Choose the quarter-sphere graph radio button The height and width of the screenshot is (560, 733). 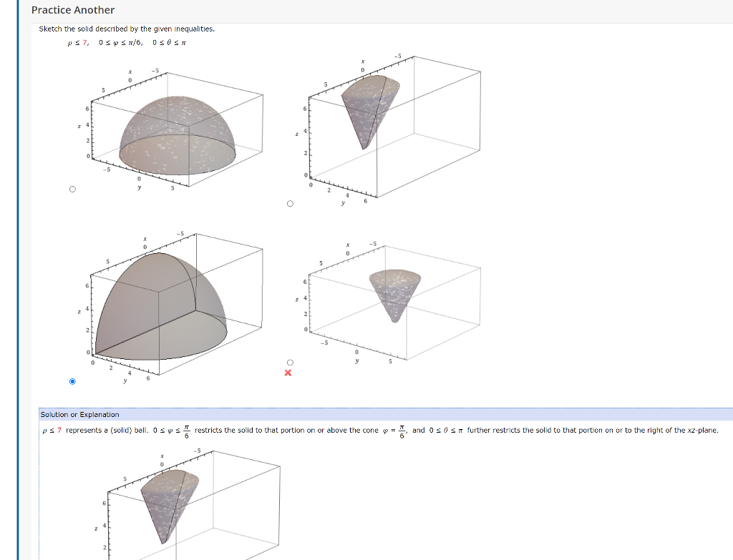tap(72, 382)
